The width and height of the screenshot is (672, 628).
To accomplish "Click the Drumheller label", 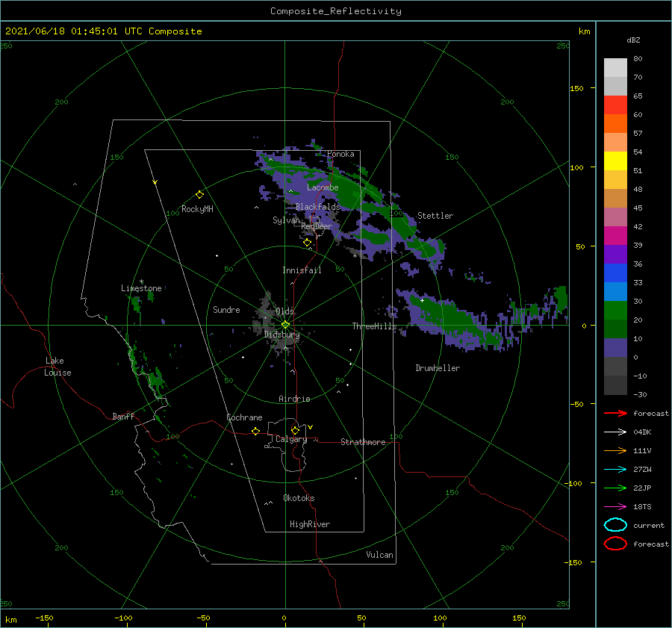I will coord(438,368).
